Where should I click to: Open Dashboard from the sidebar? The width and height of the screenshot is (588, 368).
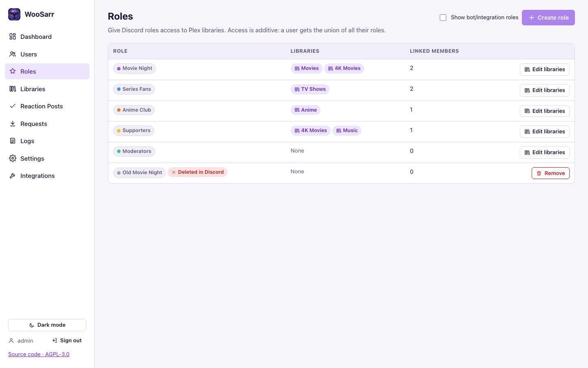point(47,37)
